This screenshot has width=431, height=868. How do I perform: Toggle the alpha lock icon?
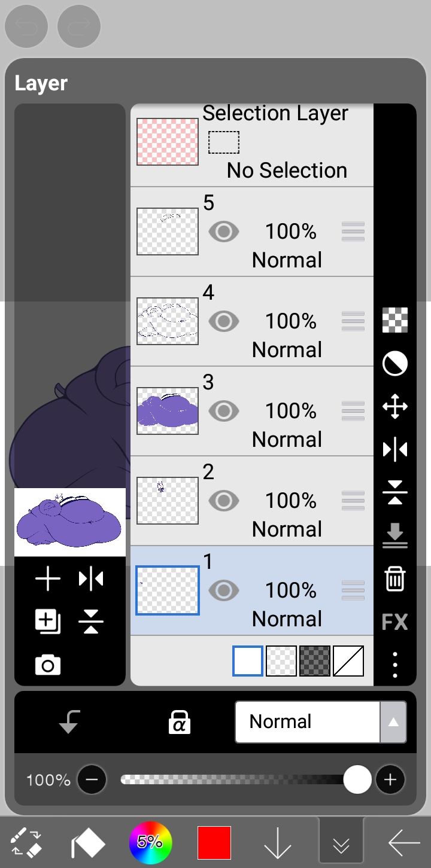[180, 722]
